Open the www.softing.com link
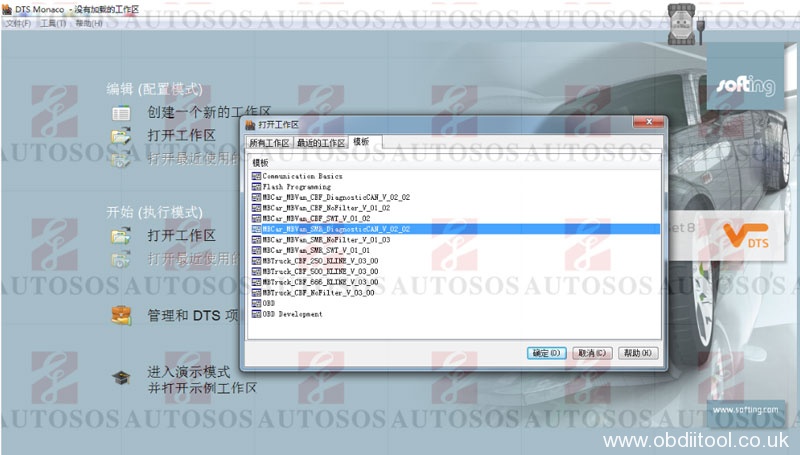The height and width of the screenshot is (455, 800). (x=745, y=410)
